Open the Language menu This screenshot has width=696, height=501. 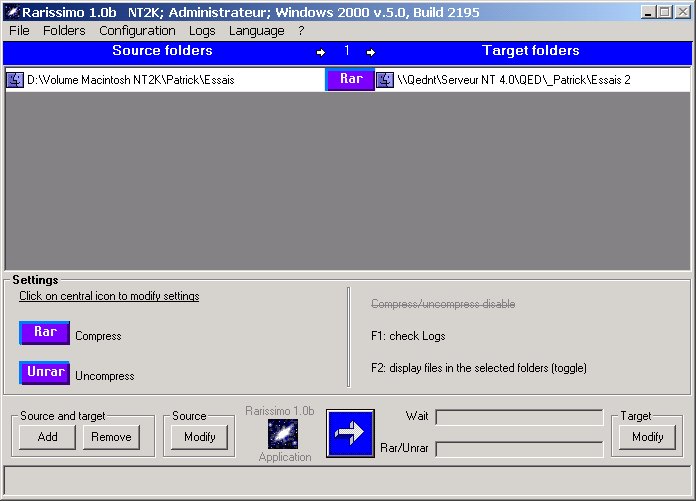[x=256, y=31]
